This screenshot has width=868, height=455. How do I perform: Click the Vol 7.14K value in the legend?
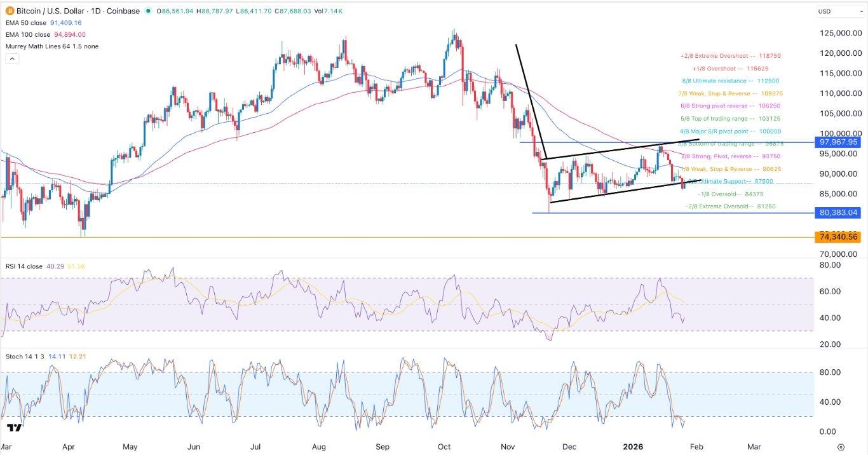[328, 11]
